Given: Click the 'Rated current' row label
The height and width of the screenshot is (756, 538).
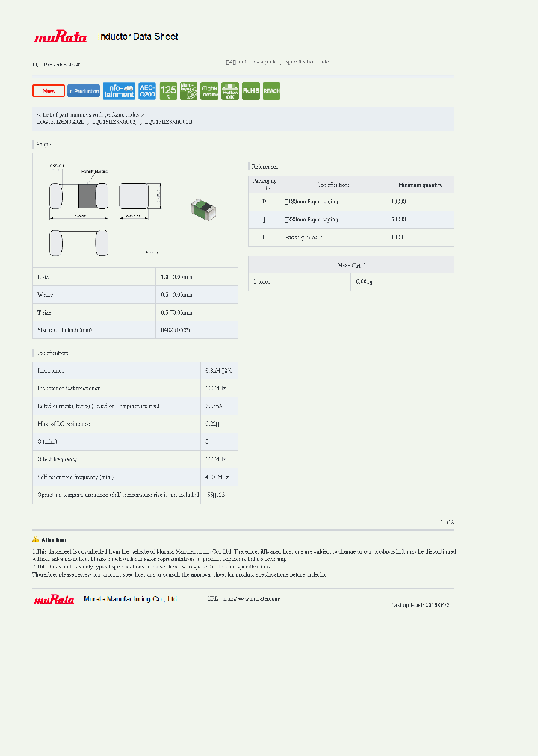Looking at the screenshot, I should (99, 406).
